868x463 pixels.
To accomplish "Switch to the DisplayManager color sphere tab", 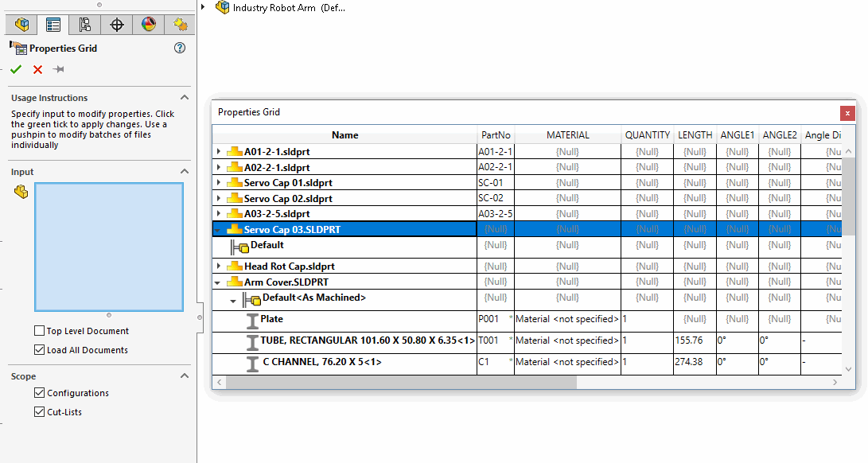I will coord(148,25).
